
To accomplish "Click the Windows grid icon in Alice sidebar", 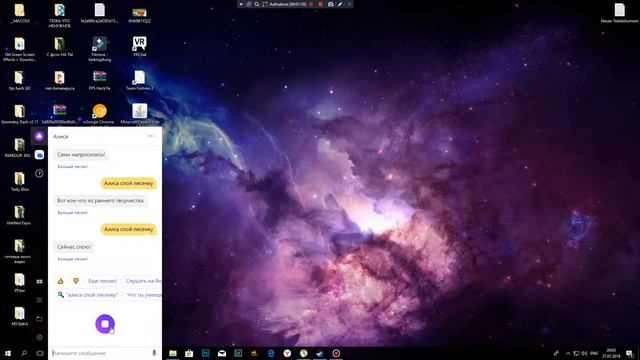I will 39,282.
